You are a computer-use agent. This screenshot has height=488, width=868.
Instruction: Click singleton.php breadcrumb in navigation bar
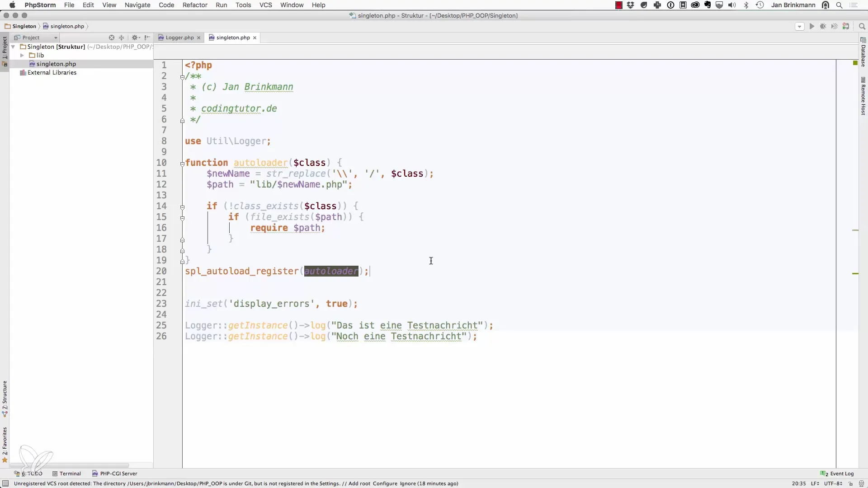pos(64,26)
